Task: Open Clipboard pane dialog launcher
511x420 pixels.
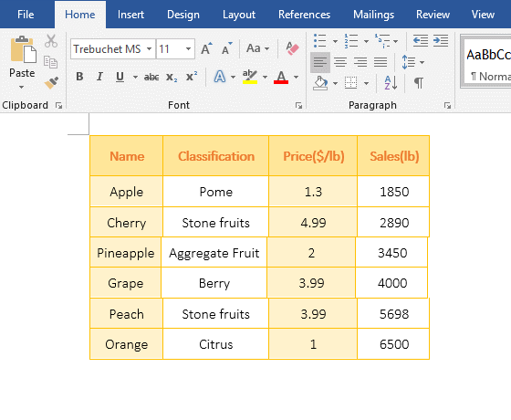Action: (58, 105)
